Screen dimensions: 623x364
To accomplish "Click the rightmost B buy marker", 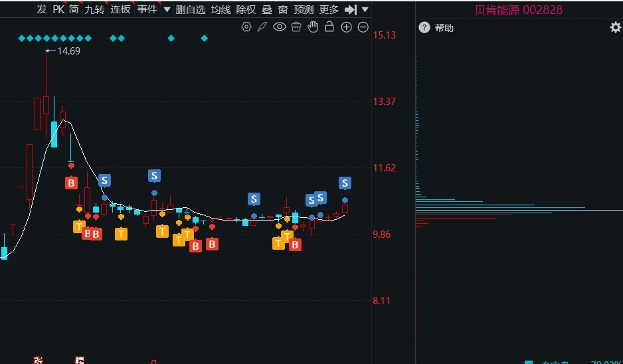I will [x=295, y=245].
